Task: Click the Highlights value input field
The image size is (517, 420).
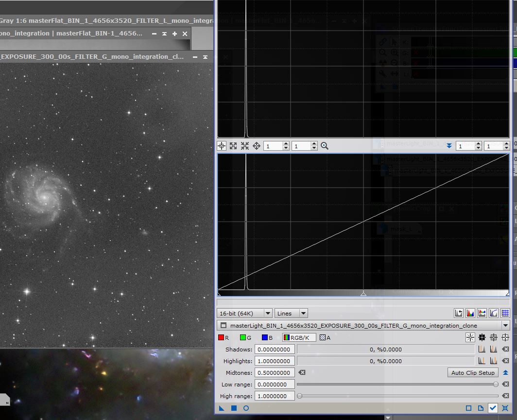Action: coord(275,361)
